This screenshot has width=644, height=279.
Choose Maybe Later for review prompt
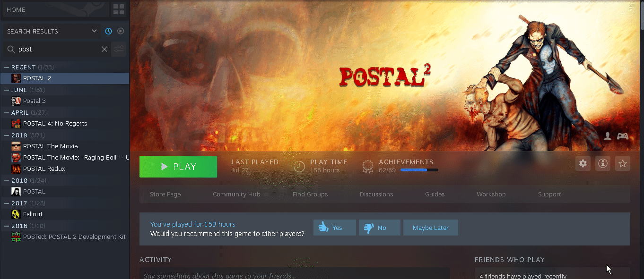coord(431,228)
